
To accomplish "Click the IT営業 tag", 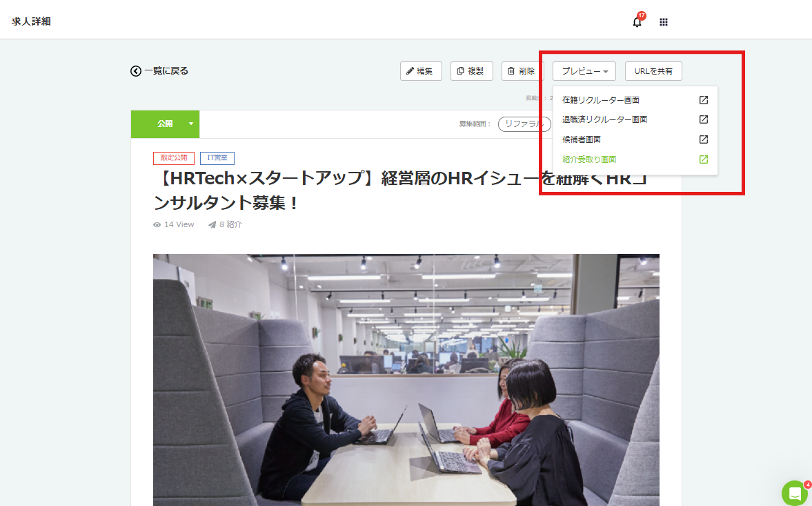I will [x=217, y=158].
